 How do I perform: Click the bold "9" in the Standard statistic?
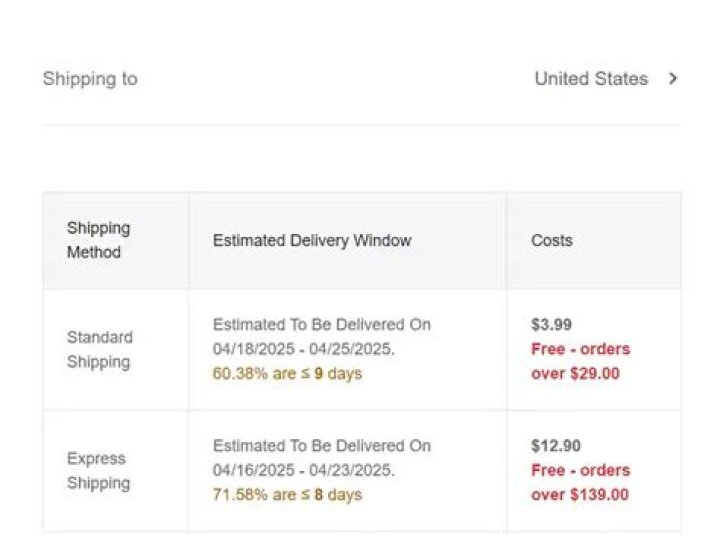point(318,374)
